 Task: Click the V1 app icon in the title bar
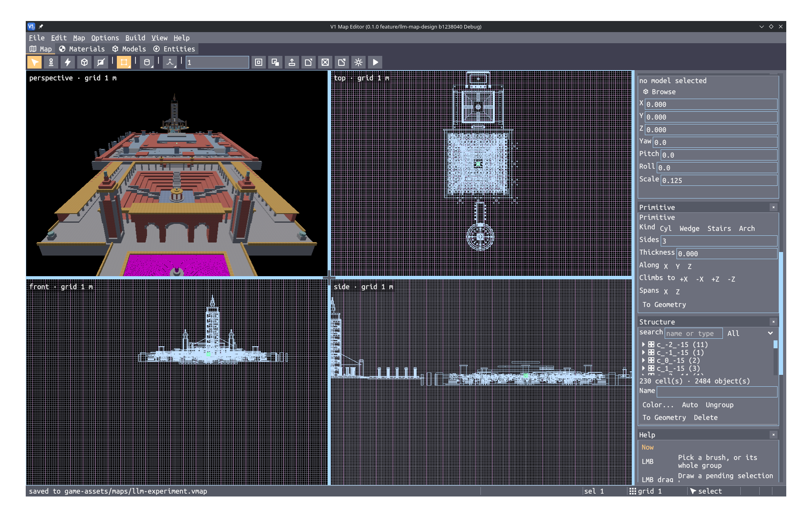31,27
